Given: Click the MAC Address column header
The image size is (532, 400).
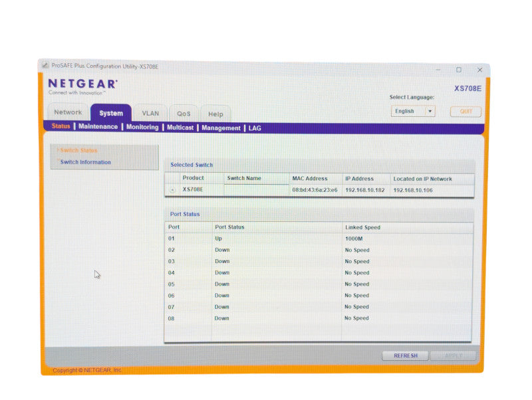Looking at the screenshot, I should click(310, 179).
